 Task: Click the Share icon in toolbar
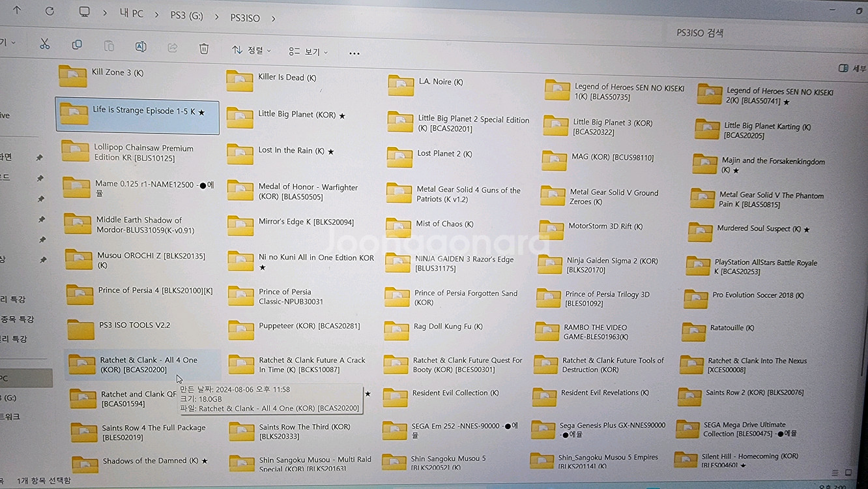coord(173,48)
